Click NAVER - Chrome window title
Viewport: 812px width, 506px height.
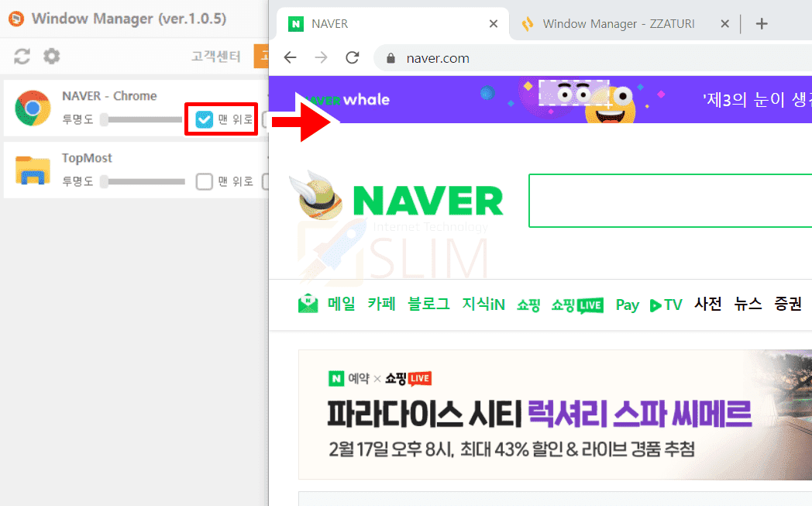(x=109, y=96)
